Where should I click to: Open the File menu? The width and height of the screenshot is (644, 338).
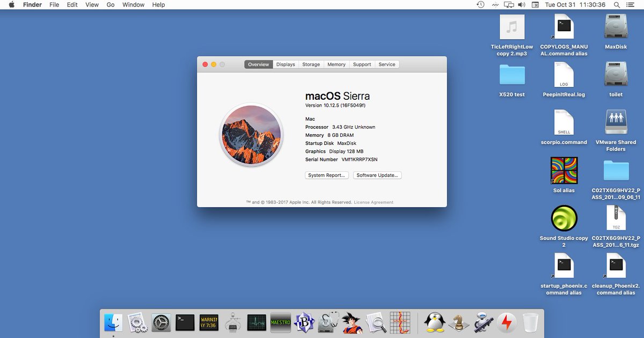point(54,5)
